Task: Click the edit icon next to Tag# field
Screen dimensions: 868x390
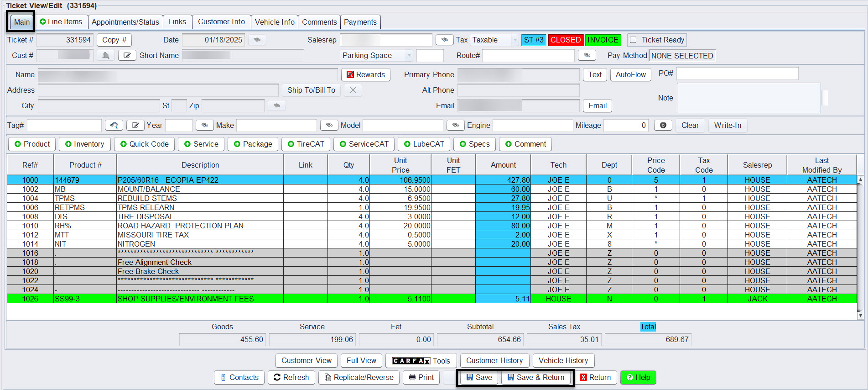Action: [x=135, y=126]
